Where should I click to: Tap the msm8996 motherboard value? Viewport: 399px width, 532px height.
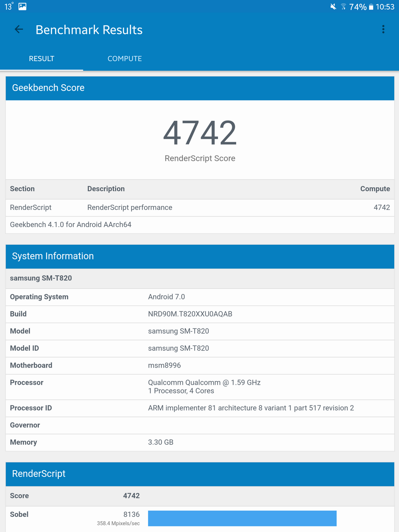click(164, 366)
